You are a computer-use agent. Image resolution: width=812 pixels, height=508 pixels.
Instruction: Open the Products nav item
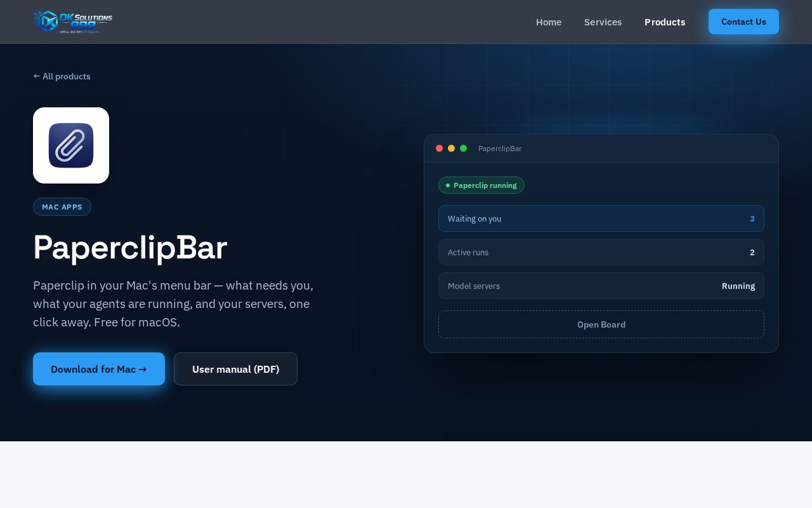[665, 22]
